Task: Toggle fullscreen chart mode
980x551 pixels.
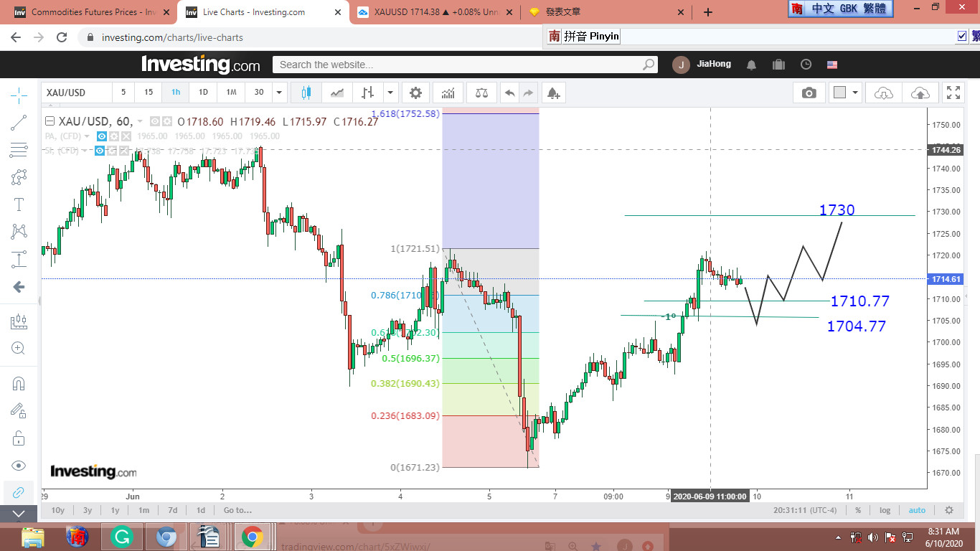Action: click(953, 93)
